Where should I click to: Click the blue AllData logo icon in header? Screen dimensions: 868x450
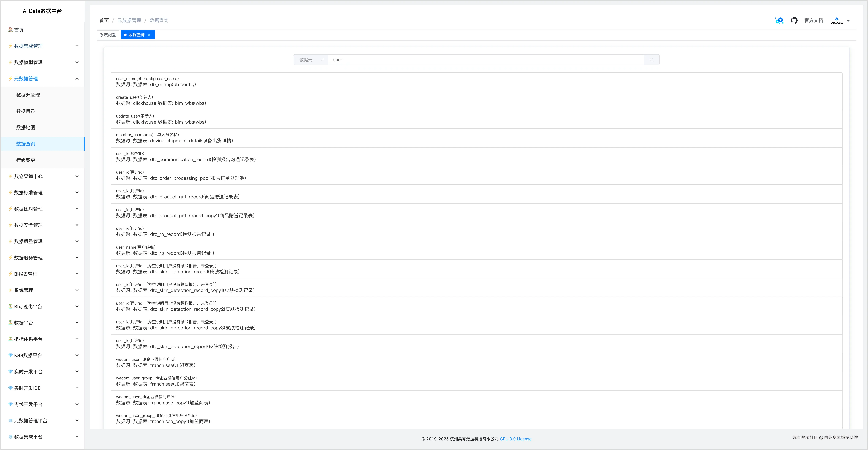click(779, 21)
